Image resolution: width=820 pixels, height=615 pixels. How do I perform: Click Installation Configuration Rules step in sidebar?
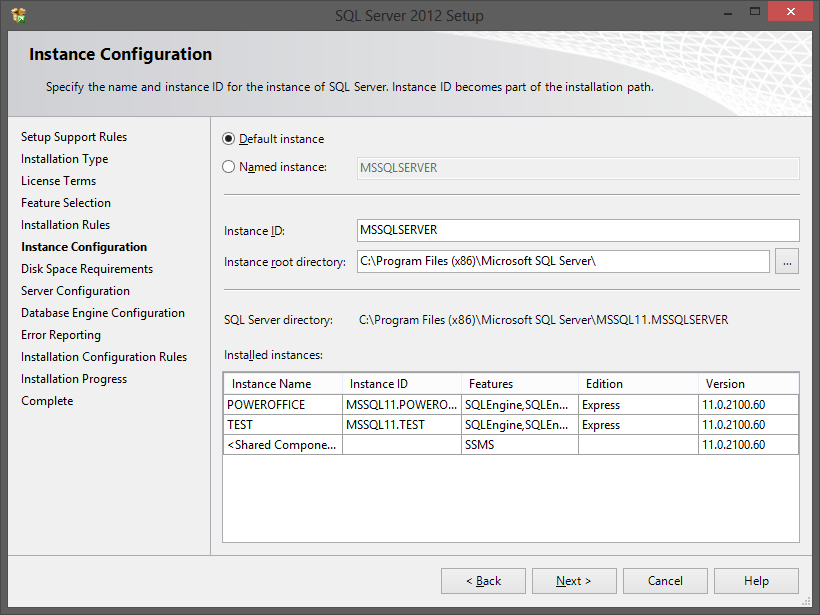click(104, 357)
